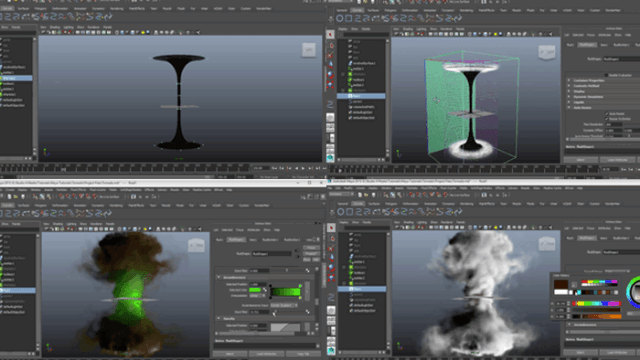Choose the Lasso select tool in bottom-right toolbox
The height and width of the screenshot is (360, 640).
tap(331, 238)
